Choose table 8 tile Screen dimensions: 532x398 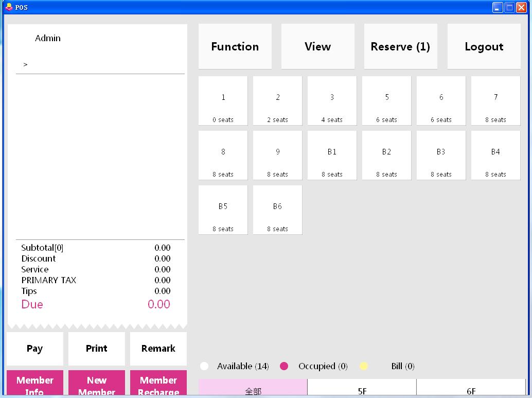pos(223,155)
